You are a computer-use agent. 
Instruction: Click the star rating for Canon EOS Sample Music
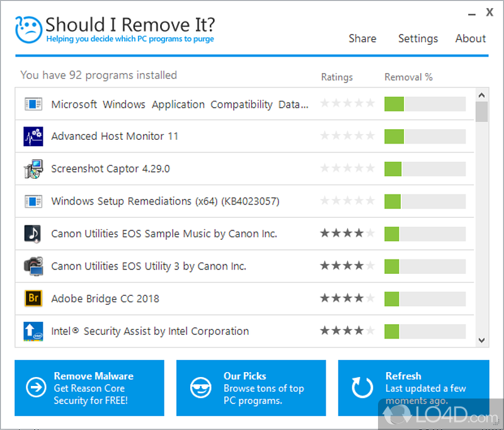(x=348, y=233)
